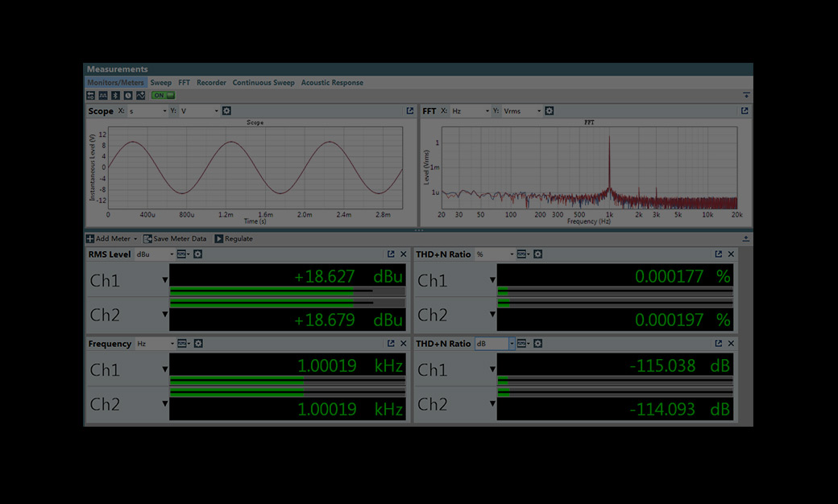Pop out the Scope graph window
The height and width of the screenshot is (504, 838).
point(410,111)
